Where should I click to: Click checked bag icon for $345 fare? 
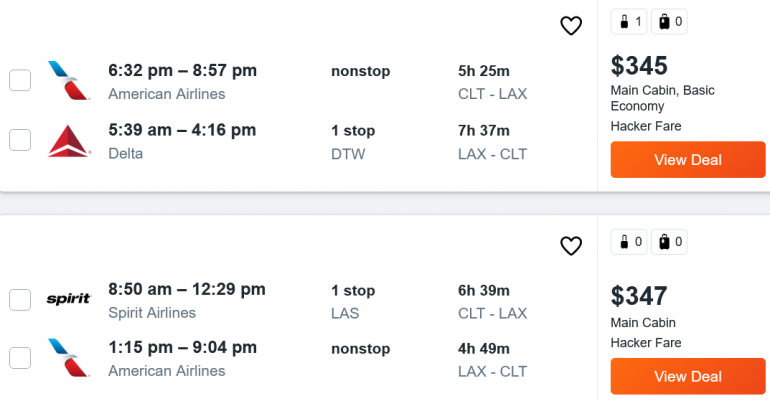tap(669, 21)
